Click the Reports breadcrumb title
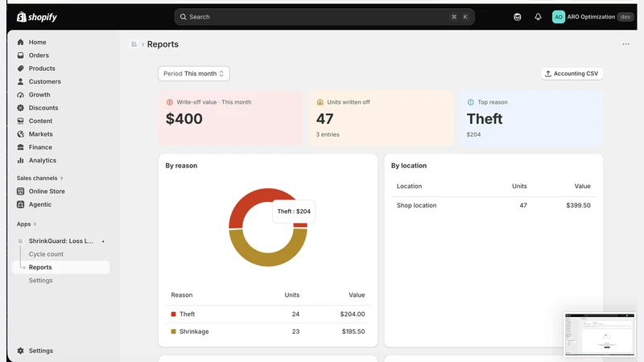 coord(163,44)
